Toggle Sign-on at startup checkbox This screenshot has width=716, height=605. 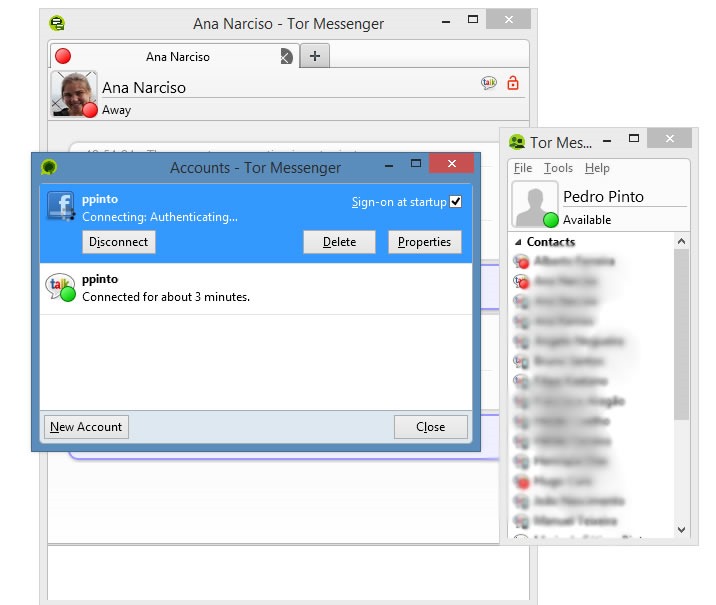click(x=456, y=202)
